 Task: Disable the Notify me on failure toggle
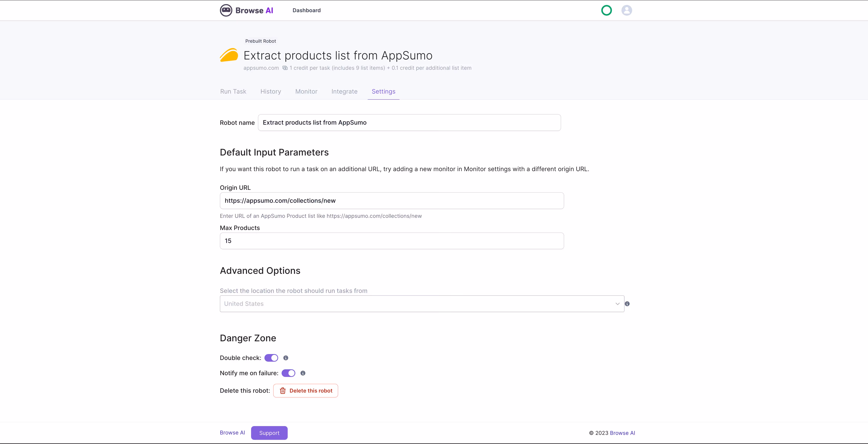click(x=288, y=373)
